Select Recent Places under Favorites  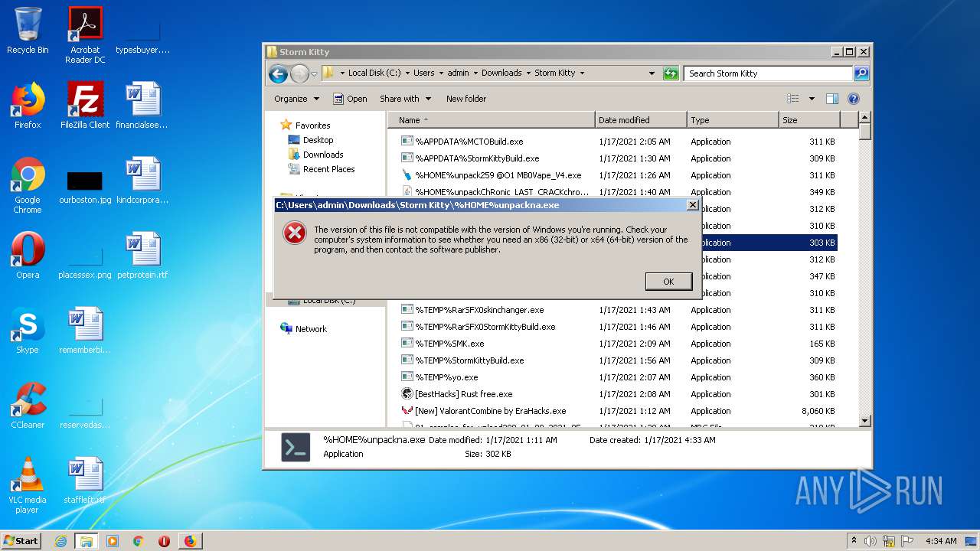322,169
